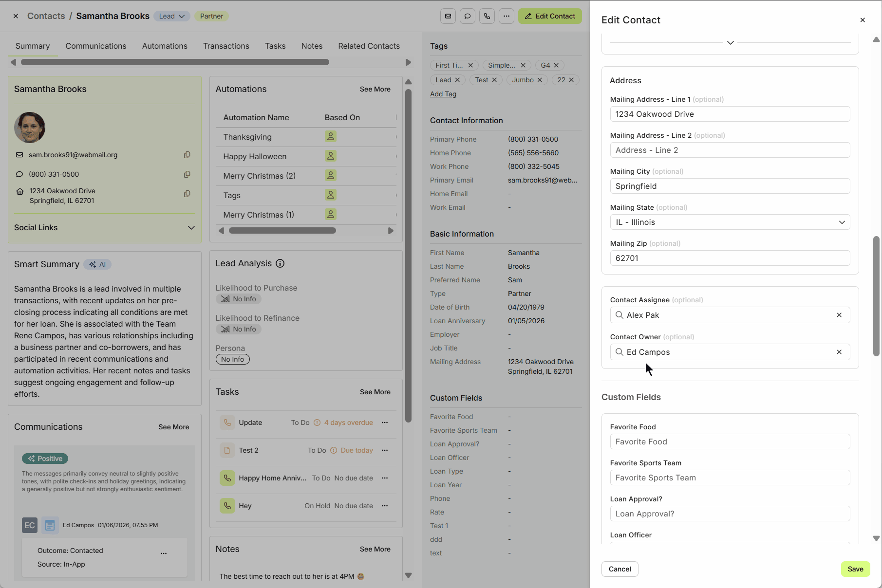This screenshot has height=588, width=882.
Task: Open the Mailing State dropdown
Action: coord(730,222)
